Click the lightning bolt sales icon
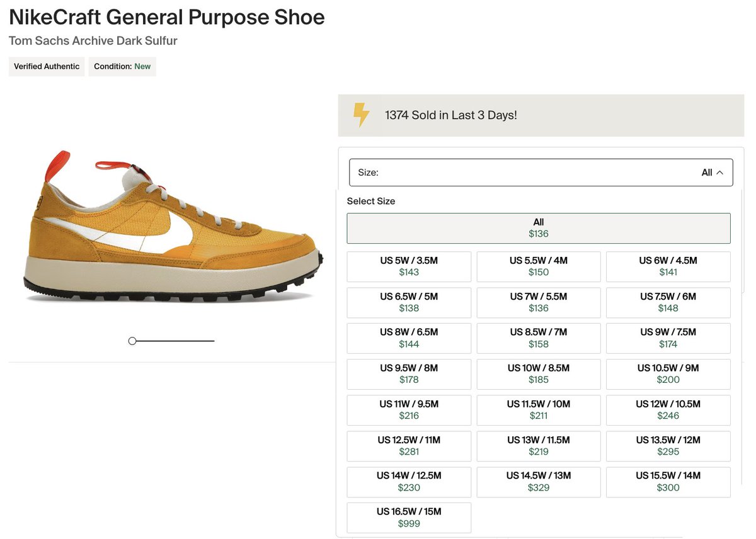Viewport: 756px width, 539px height. click(x=361, y=115)
